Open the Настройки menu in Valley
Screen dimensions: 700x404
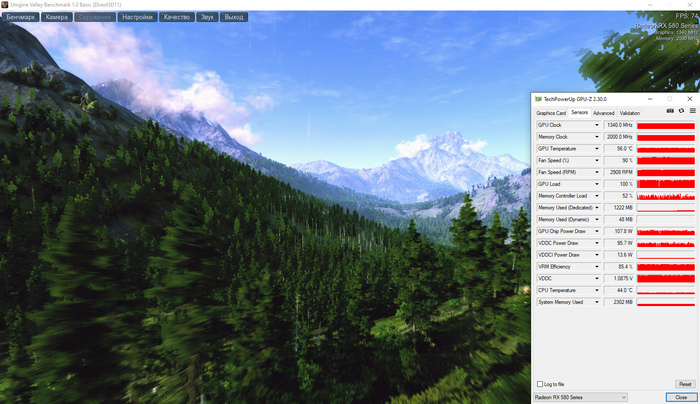point(138,17)
